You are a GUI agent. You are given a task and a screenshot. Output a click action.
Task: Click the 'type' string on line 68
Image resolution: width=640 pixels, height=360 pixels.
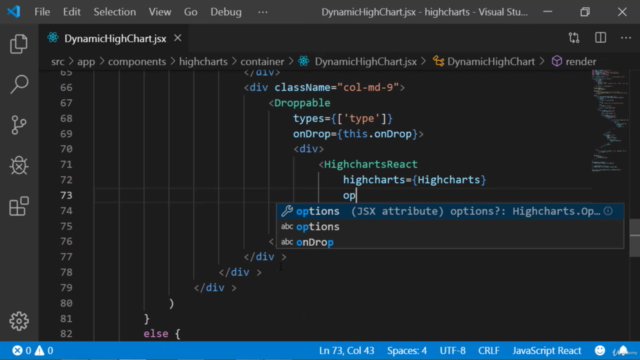[362, 118]
